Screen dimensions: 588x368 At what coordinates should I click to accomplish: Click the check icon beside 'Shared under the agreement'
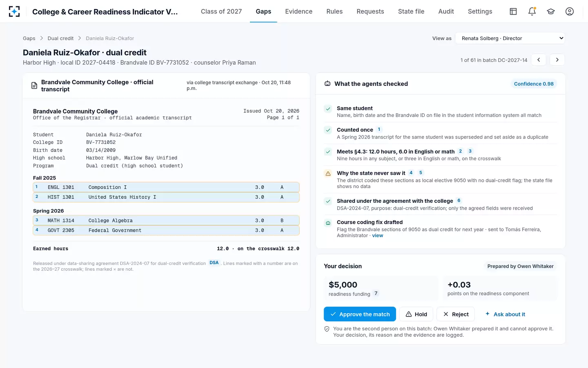(328, 201)
